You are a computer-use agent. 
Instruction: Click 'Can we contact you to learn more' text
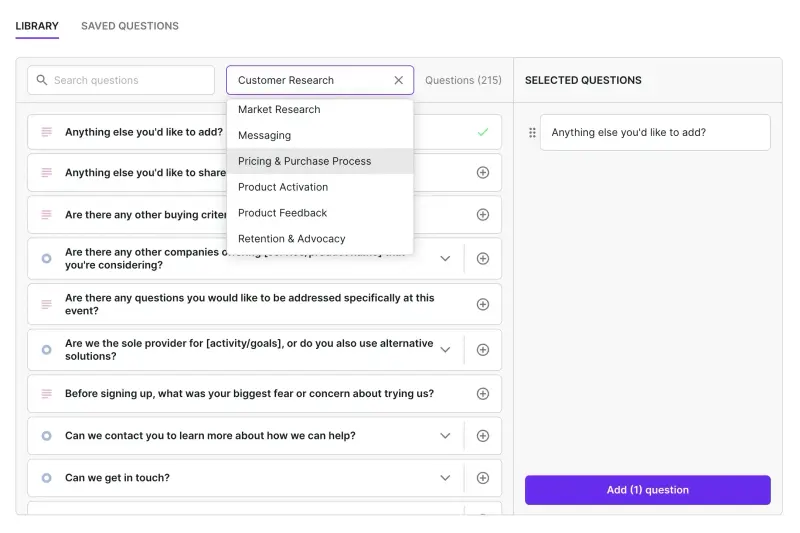point(210,436)
